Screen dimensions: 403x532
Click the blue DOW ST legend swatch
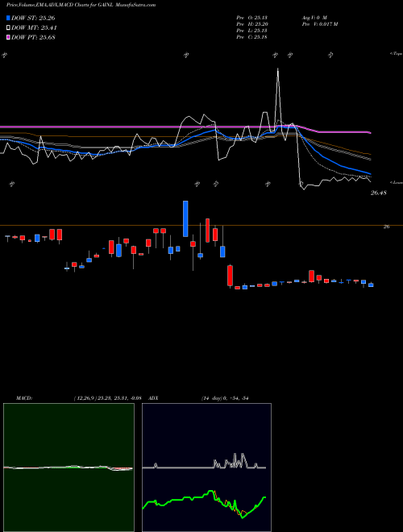point(8,18)
